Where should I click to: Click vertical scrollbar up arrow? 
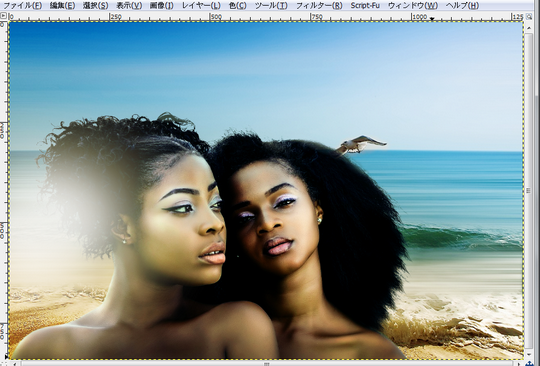pyautogui.click(x=529, y=27)
